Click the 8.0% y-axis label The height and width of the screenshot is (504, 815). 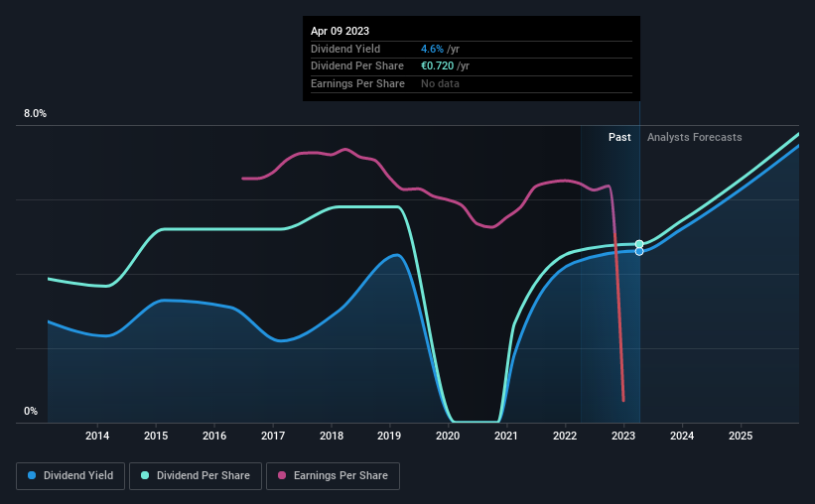tap(35, 114)
